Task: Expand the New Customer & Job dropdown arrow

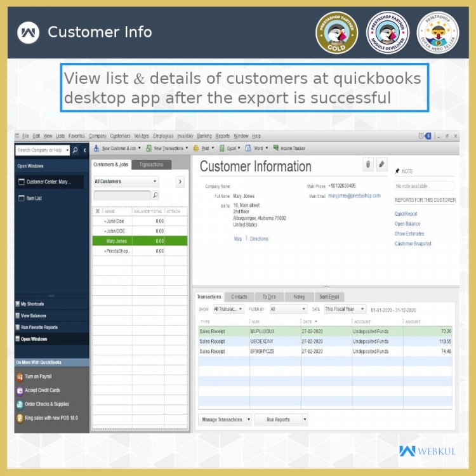Action: (x=140, y=148)
